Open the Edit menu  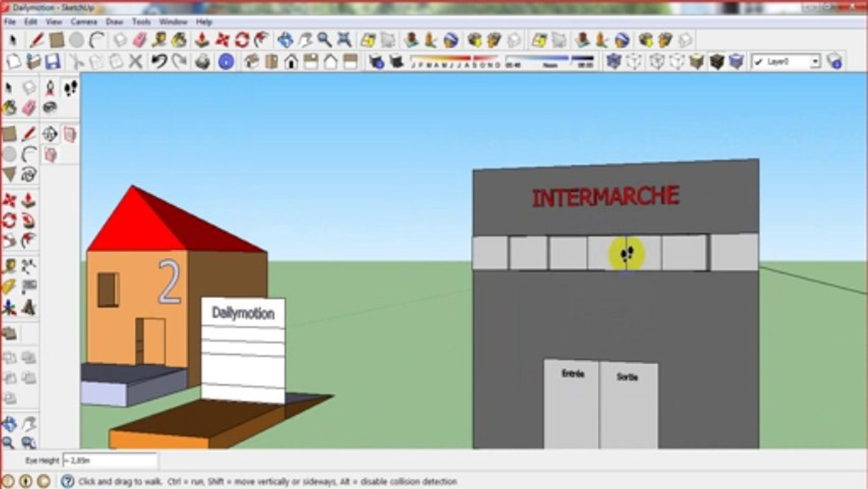[31, 22]
